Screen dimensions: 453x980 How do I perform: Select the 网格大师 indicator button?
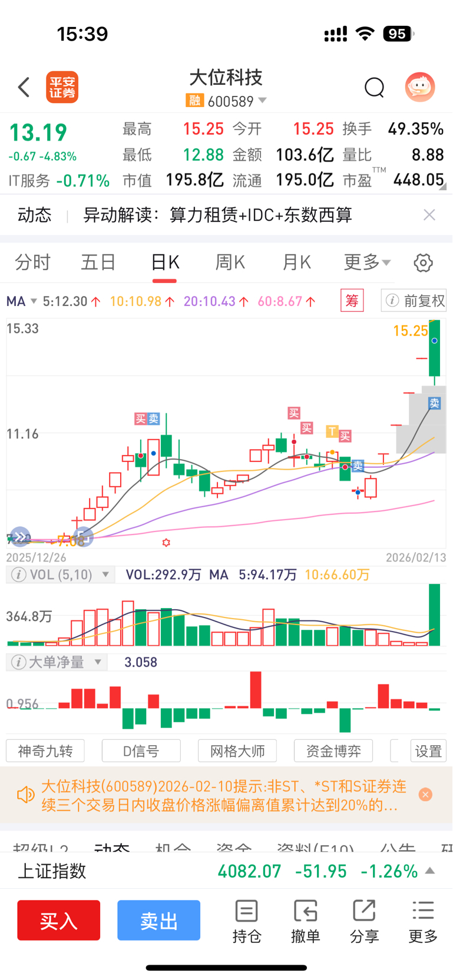237,751
